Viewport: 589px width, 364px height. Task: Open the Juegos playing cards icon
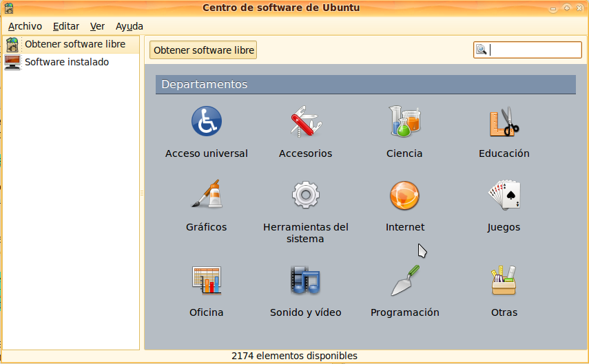click(x=504, y=194)
